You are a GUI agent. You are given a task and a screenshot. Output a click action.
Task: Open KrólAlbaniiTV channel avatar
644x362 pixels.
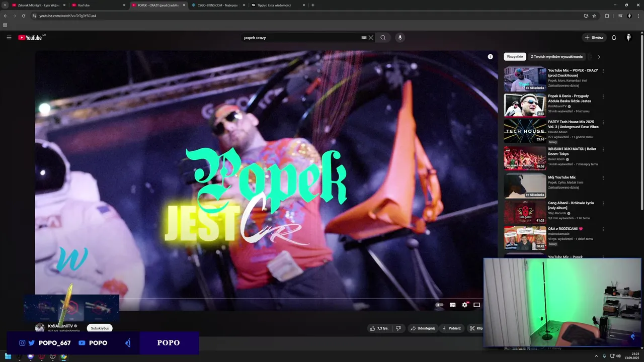[40, 328]
